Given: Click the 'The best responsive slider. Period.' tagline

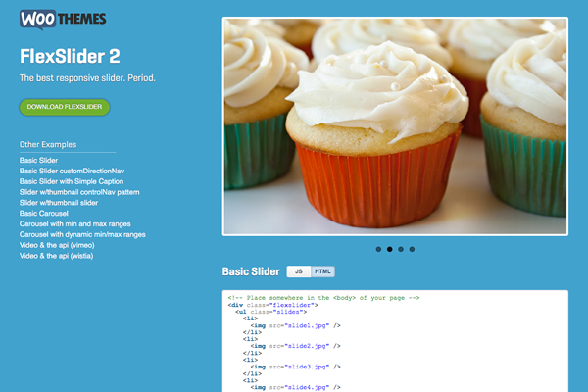Looking at the screenshot, I should tap(87, 78).
